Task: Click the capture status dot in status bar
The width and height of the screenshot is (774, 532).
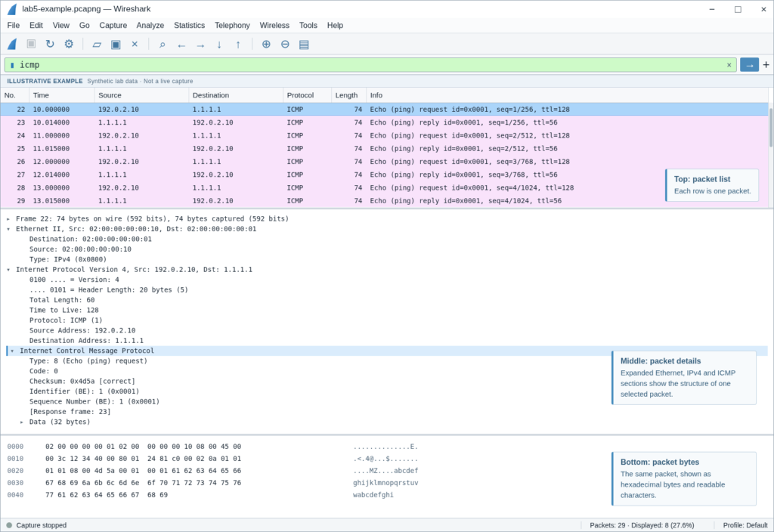Action: [9, 525]
